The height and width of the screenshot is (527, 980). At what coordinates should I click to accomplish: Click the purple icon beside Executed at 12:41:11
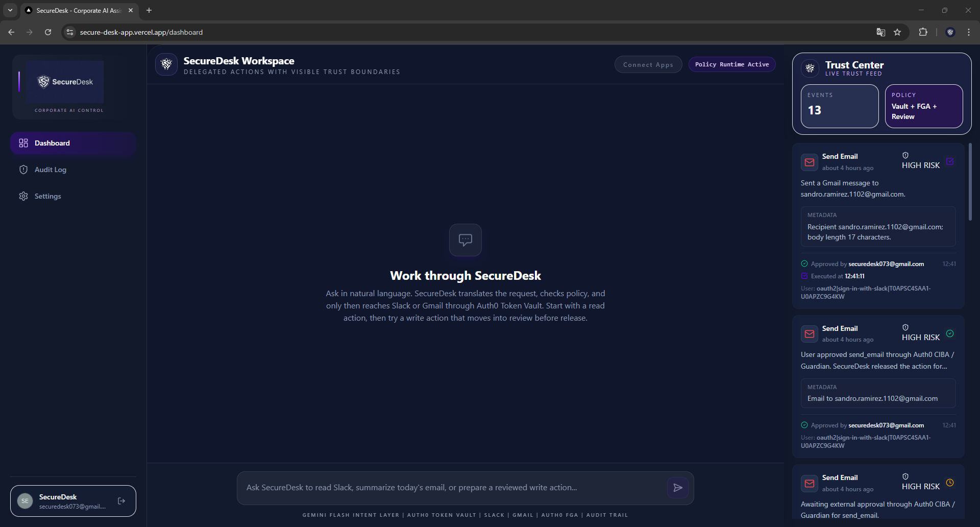point(804,276)
